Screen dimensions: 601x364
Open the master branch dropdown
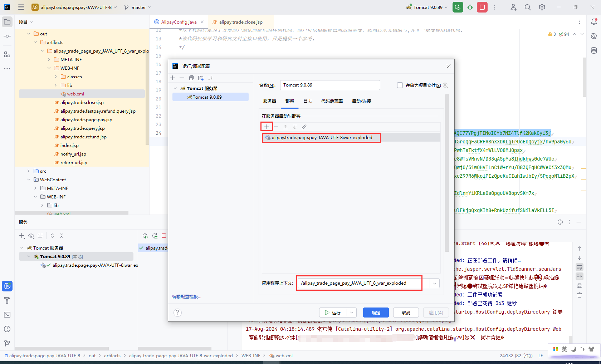click(138, 7)
